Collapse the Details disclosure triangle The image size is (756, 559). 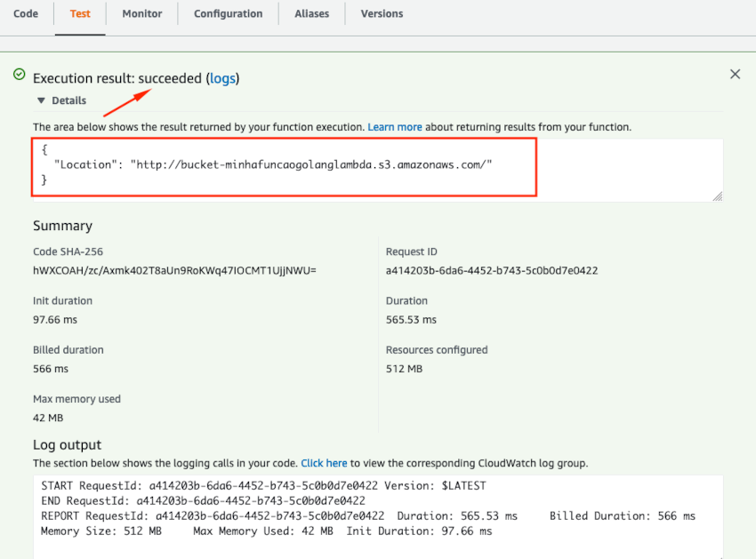(x=42, y=100)
